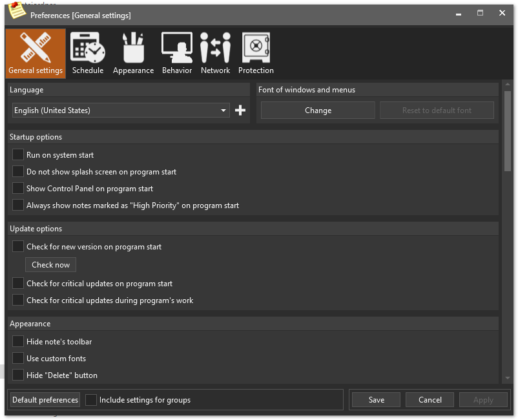This screenshot has height=420, width=518.
Task: Click the Startup options section header
Action: [x=253, y=137]
